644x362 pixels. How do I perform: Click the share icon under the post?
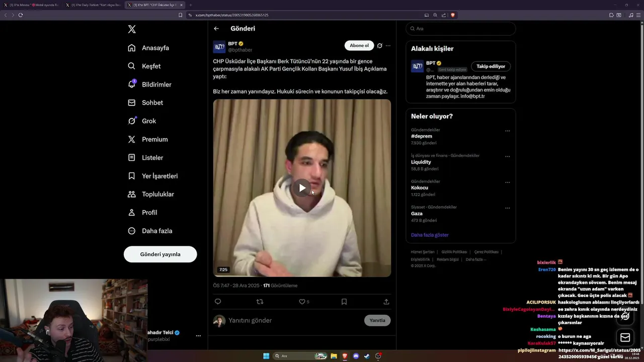point(386,302)
